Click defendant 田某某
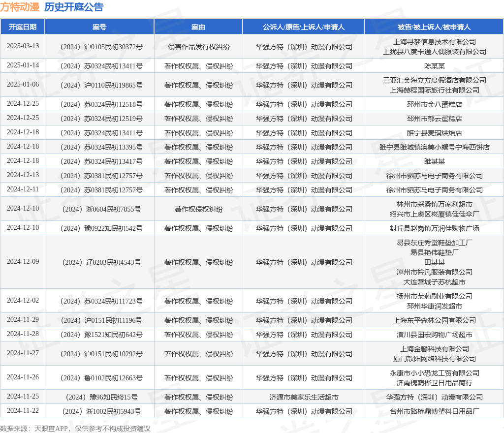The height and width of the screenshot is (433, 504). pyautogui.click(x=435, y=262)
